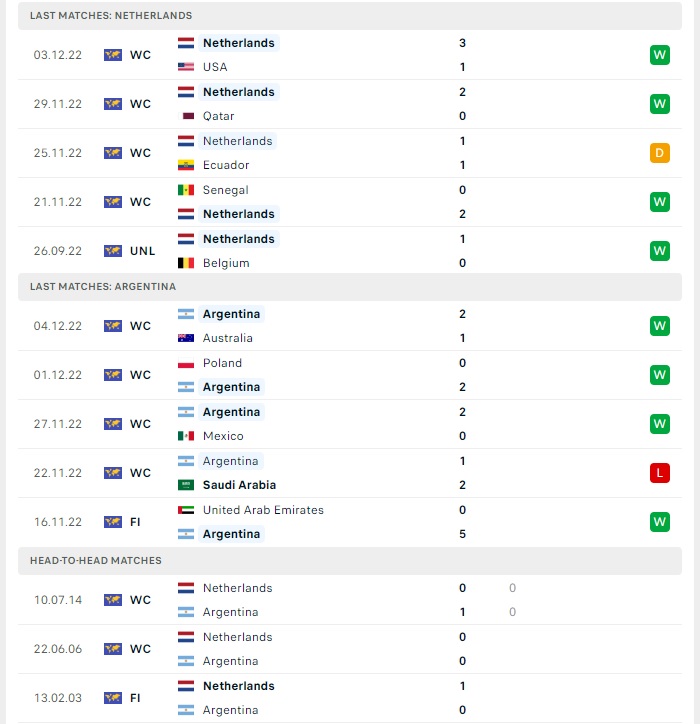Click the United Arab Emirates flag icon
700x724 pixels.
[x=186, y=510]
